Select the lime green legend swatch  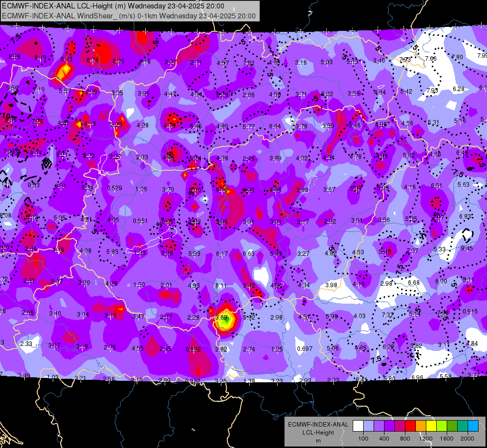click(x=442, y=426)
